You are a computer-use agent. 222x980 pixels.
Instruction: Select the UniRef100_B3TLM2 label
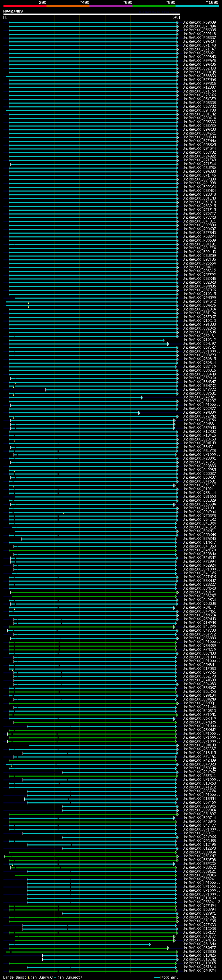click(x=199, y=114)
